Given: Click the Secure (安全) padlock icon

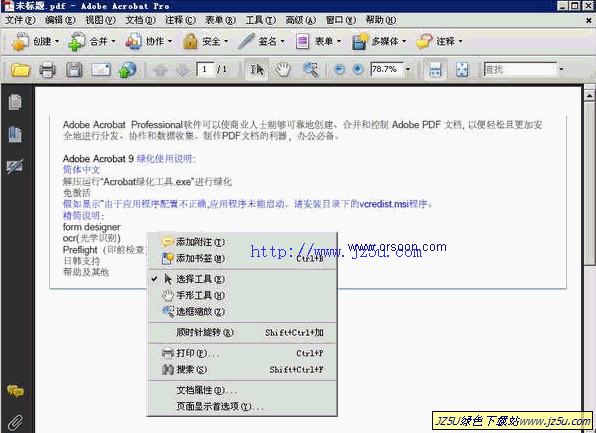Looking at the screenshot, I should (x=190, y=41).
